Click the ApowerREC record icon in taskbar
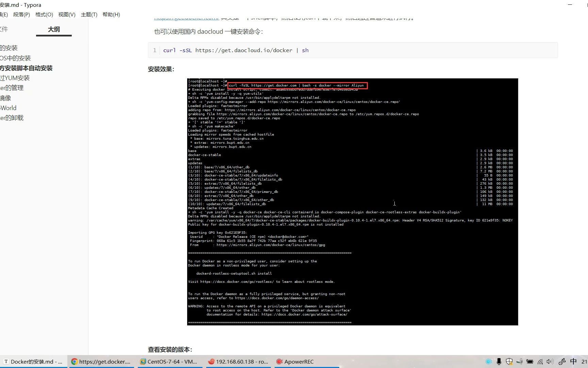The image size is (588, 368). tap(279, 362)
